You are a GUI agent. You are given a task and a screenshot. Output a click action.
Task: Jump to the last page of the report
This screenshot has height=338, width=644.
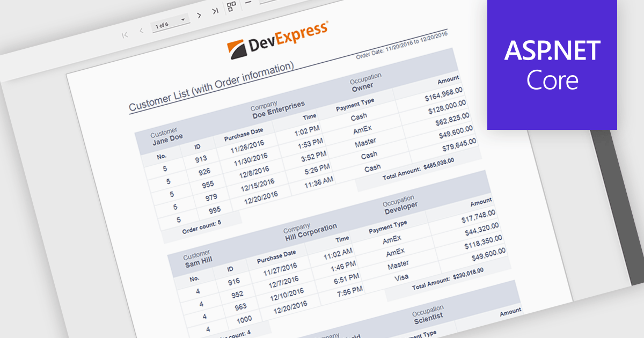(215, 11)
